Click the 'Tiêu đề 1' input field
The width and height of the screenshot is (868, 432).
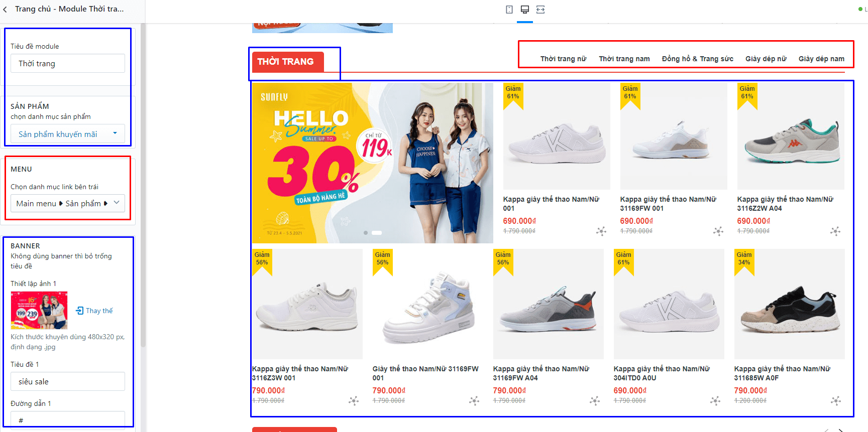point(68,381)
